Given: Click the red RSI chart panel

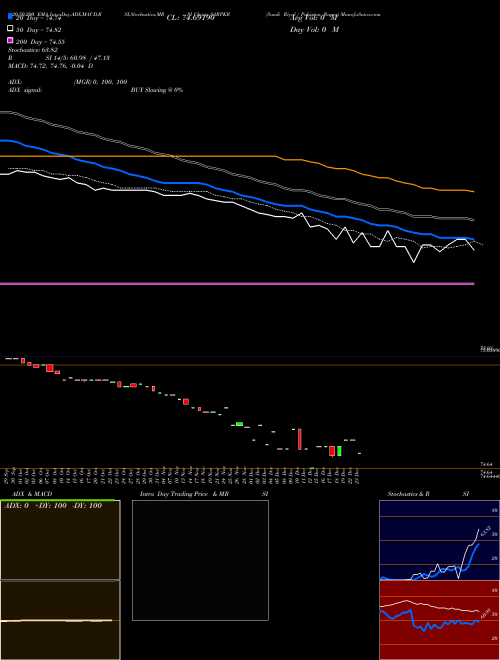Looking at the screenshot, I should pos(439,620).
